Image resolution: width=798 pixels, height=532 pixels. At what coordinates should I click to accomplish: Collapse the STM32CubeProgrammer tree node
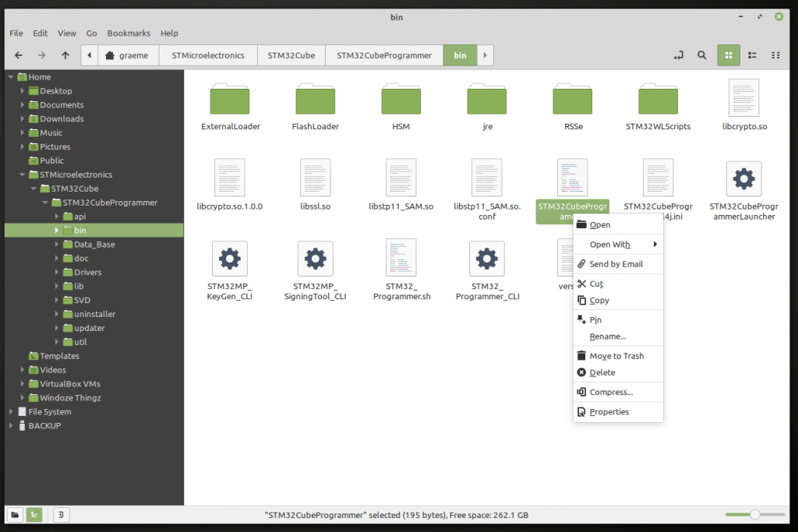tap(45, 203)
